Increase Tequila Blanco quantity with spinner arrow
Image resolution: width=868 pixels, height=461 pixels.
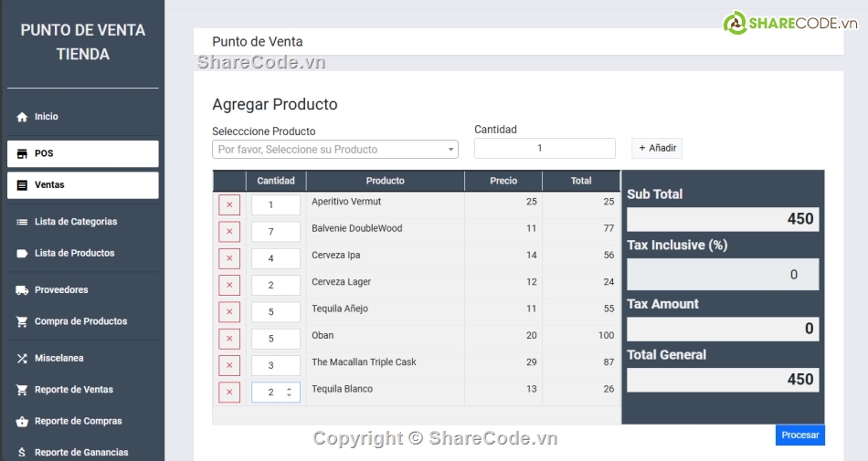point(290,389)
